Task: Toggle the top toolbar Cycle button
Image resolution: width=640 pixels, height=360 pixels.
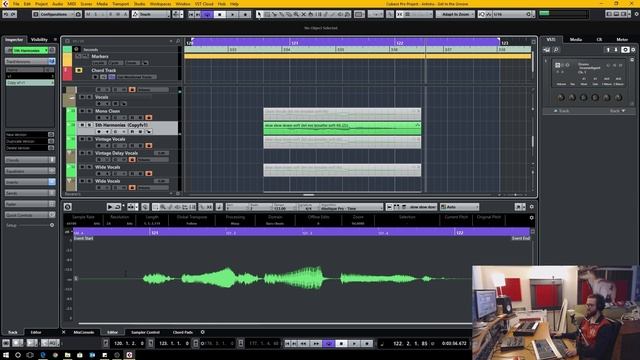Action: tap(207, 14)
